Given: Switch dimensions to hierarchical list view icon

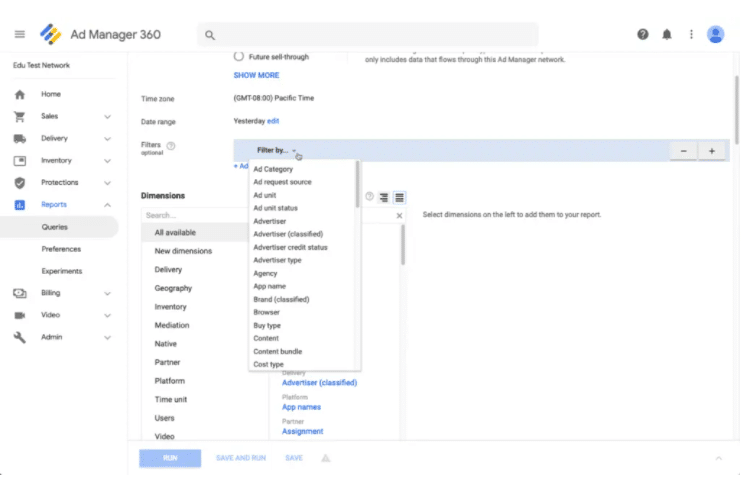Looking at the screenshot, I should [x=384, y=197].
